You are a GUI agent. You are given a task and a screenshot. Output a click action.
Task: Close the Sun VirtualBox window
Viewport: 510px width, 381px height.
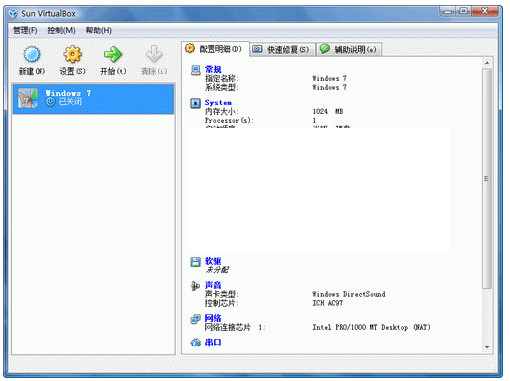pos(485,11)
